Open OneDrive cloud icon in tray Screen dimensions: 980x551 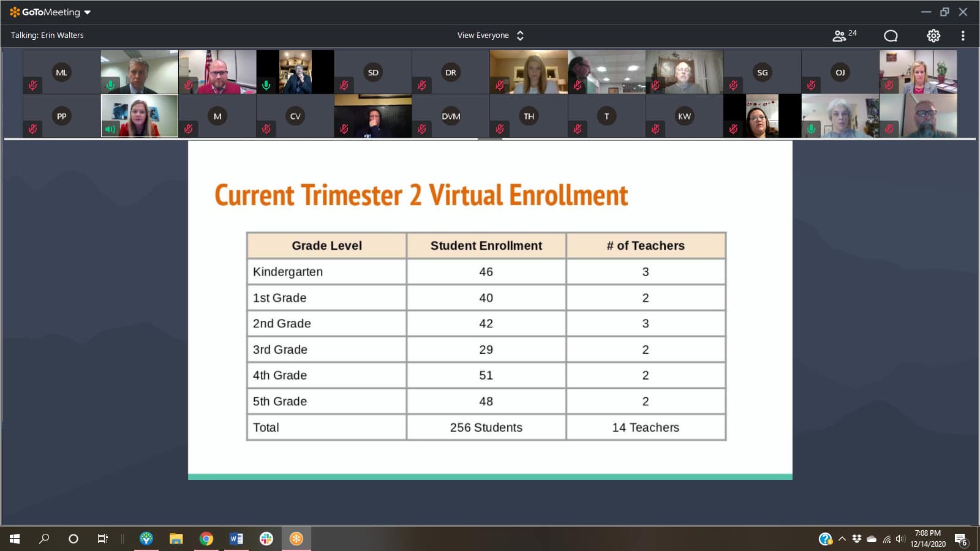(872, 539)
